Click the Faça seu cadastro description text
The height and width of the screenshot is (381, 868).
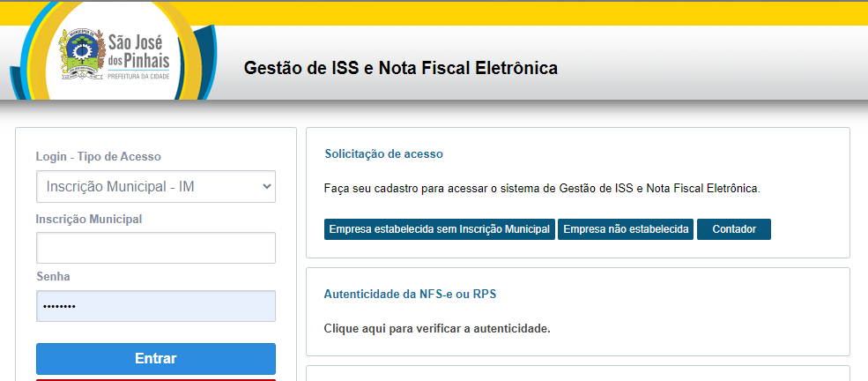tap(543, 189)
